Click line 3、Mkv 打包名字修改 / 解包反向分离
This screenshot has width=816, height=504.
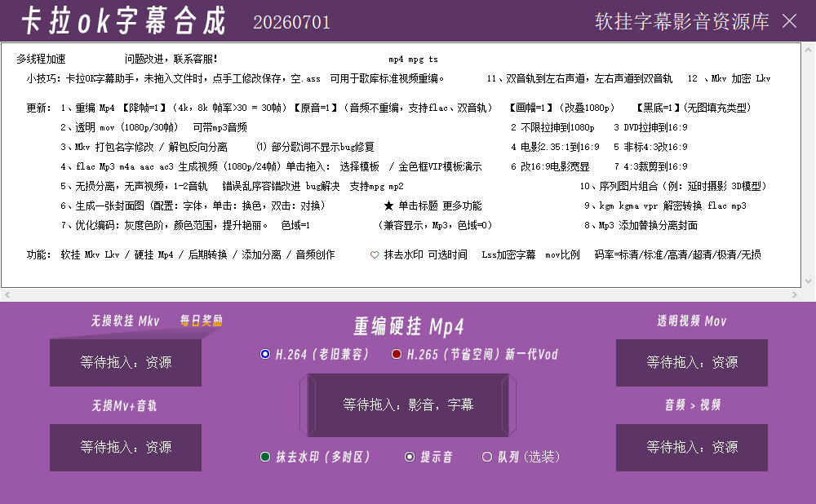pyautogui.click(x=144, y=147)
